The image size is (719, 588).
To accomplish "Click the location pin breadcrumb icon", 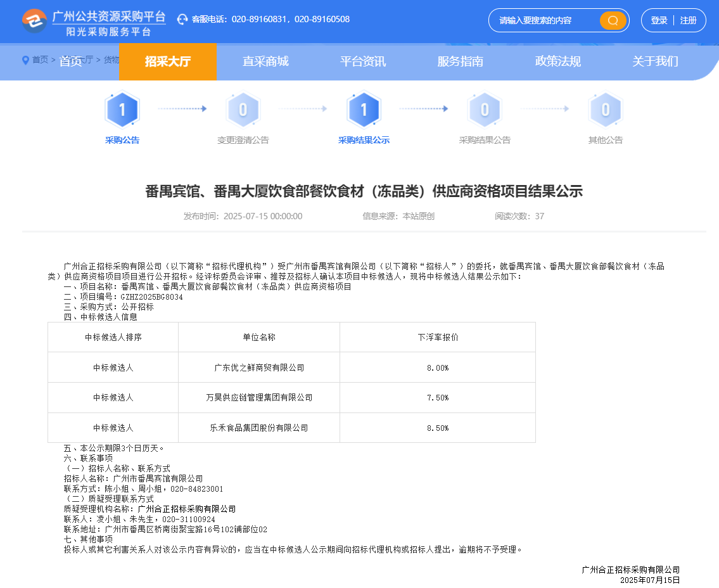I will tap(25, 60).
